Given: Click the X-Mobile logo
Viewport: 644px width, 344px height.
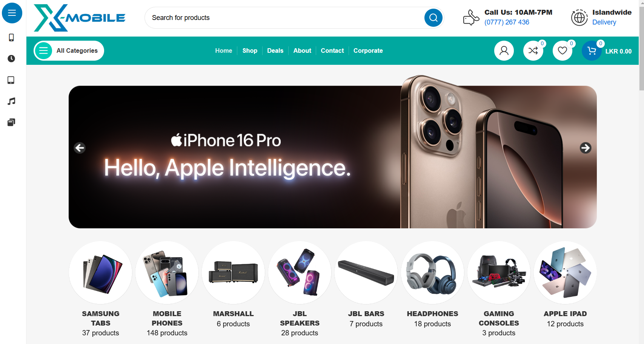Looking at the screenshot, I should point(80,18).
